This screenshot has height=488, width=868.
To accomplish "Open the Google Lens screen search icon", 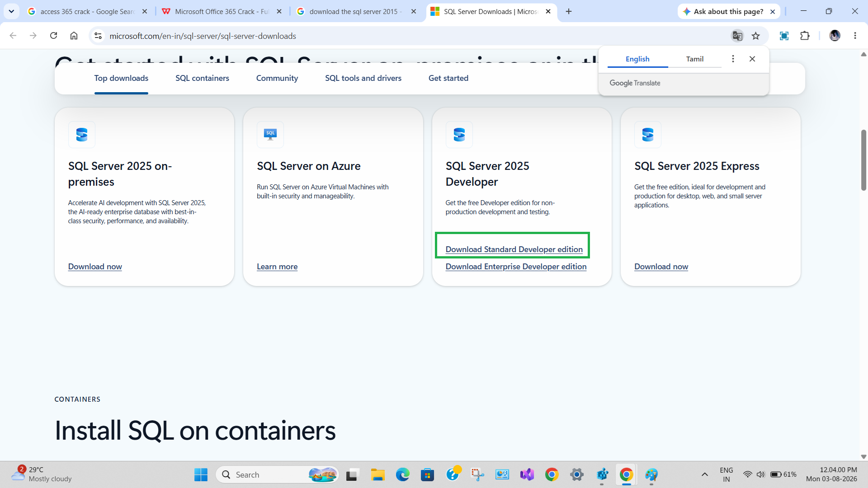I will (784, 36).
